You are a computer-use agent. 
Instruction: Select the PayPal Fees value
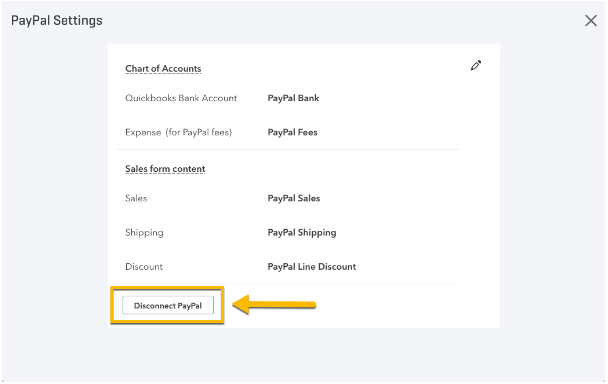tap(292, 132)
